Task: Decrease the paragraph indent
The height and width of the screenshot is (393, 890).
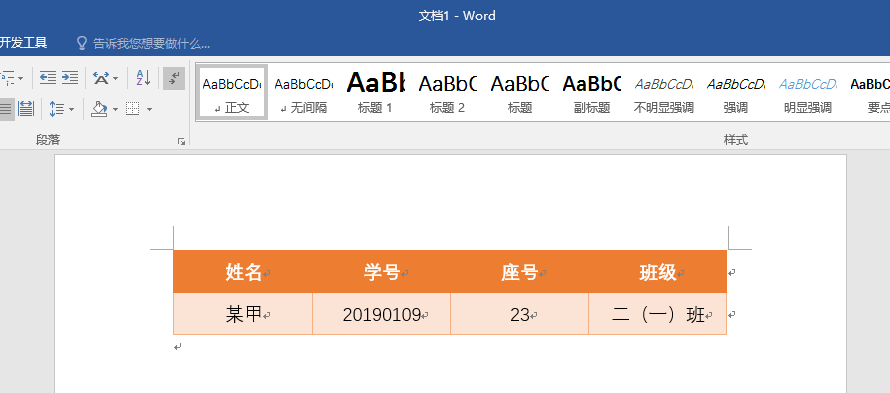Action: click(x=48, y=78)
